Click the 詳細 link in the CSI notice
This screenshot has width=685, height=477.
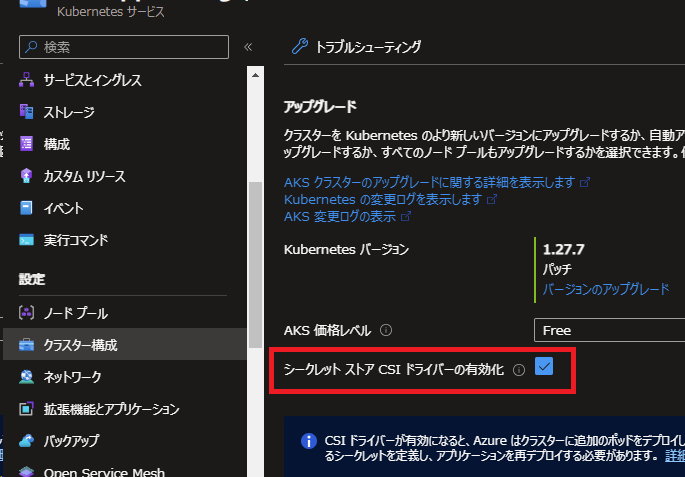(x=675, y=456)
